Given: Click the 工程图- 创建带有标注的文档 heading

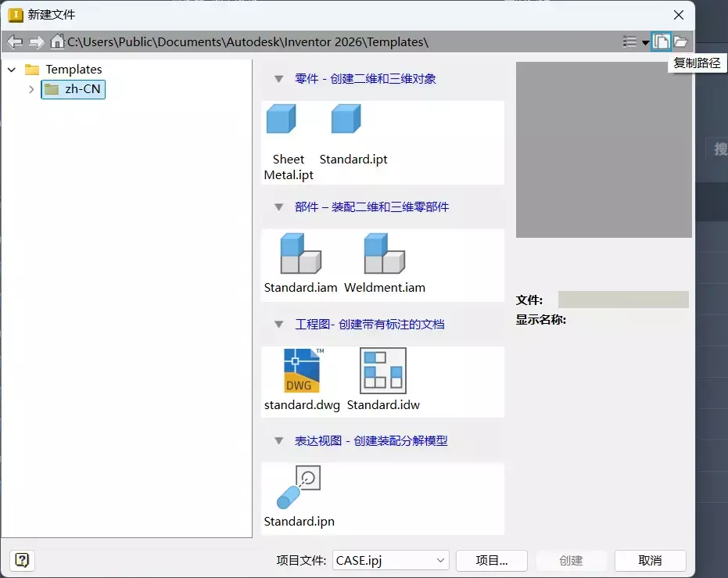Looking at the screenshot, I should coord(370,325).
